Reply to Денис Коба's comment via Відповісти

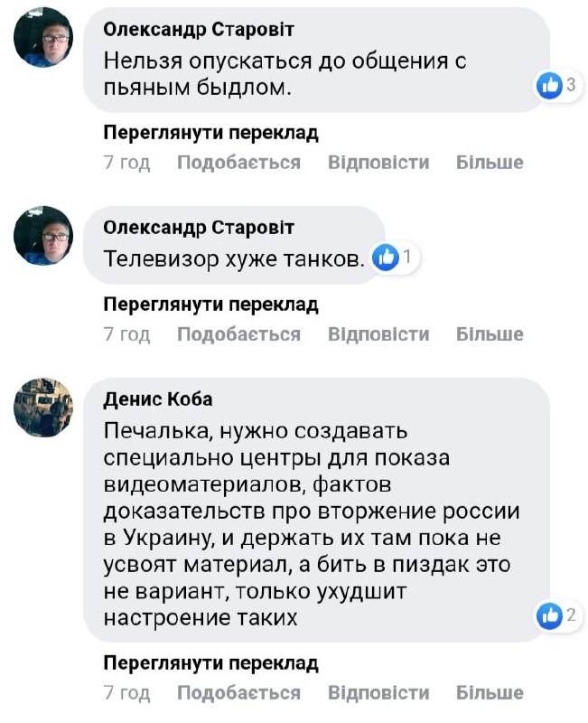click(378, 693)
